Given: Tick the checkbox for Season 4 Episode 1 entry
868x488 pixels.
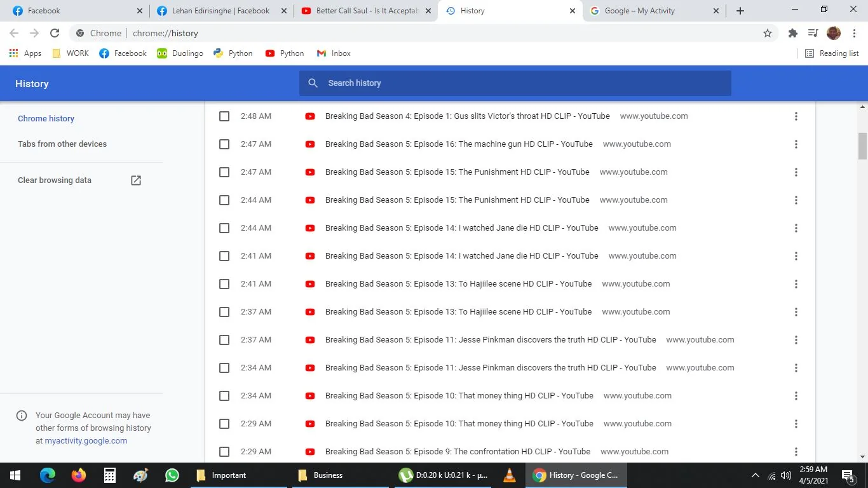Looking at the screenshot, I should coord(224,116).
